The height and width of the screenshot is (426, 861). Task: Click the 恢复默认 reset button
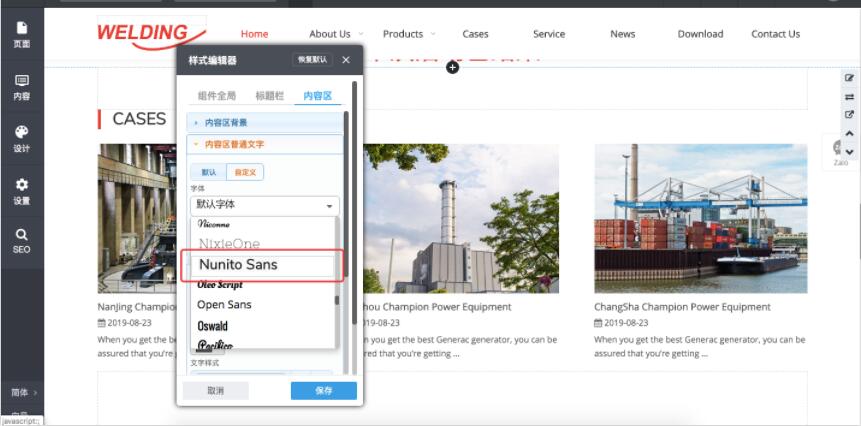point(312,60)
